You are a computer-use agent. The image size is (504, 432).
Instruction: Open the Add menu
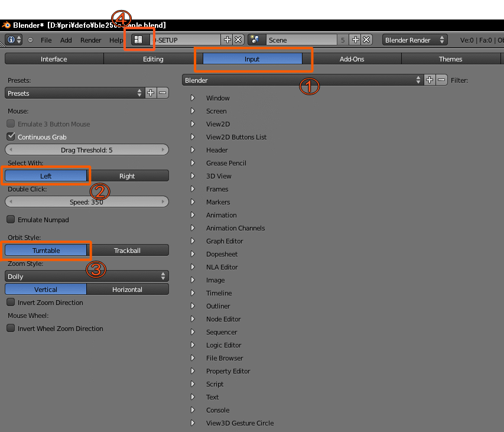(66, 40)
